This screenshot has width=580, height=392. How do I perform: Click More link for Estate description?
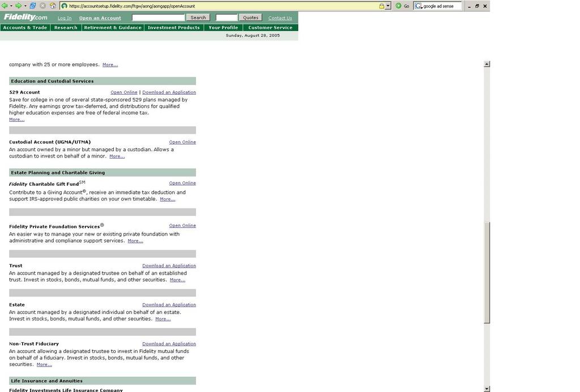(x=163, y=319)
